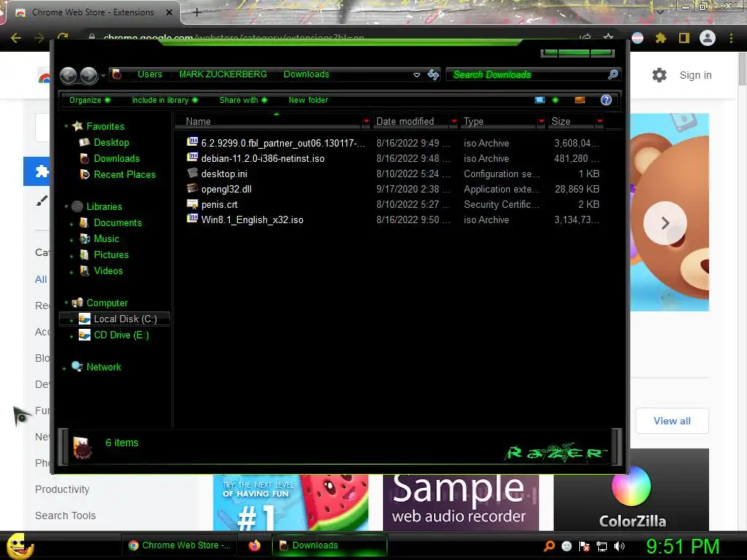Select CD Drive (E:) in navigation pane
This screenshot has width=747, height=560.
tap(121, 335)
